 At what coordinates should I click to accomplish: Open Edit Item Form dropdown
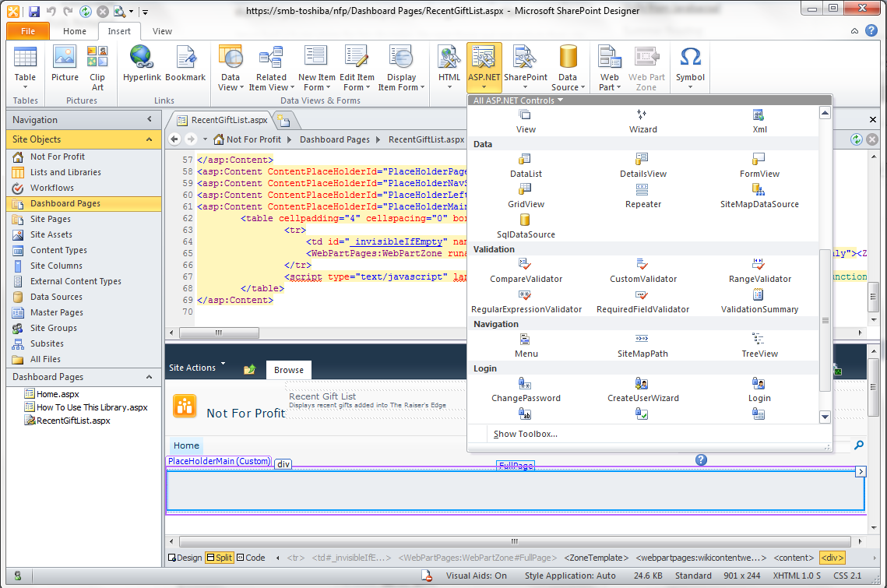click(357, 68)
